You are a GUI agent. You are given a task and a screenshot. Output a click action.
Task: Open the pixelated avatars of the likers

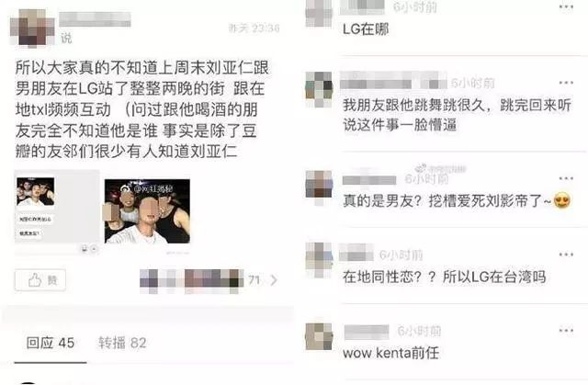[x=192, y=279]
